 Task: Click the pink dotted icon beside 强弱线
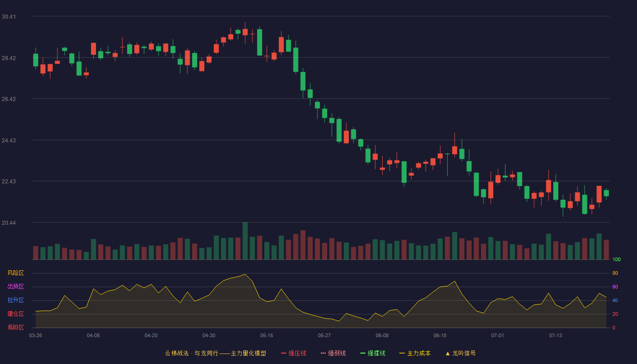[323, 353]
